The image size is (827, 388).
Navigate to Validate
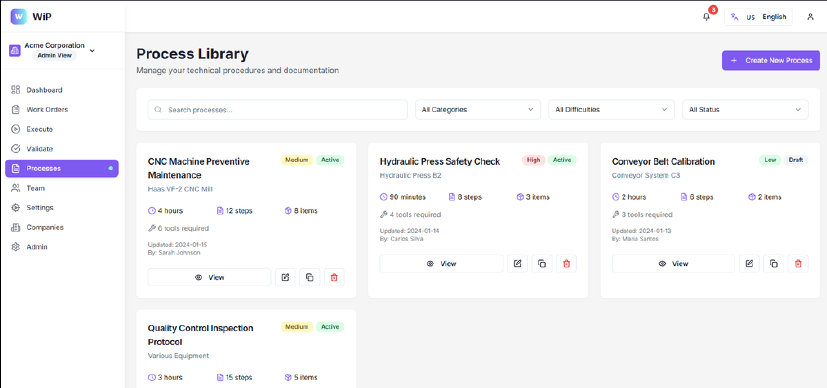(x=62, y=149)
